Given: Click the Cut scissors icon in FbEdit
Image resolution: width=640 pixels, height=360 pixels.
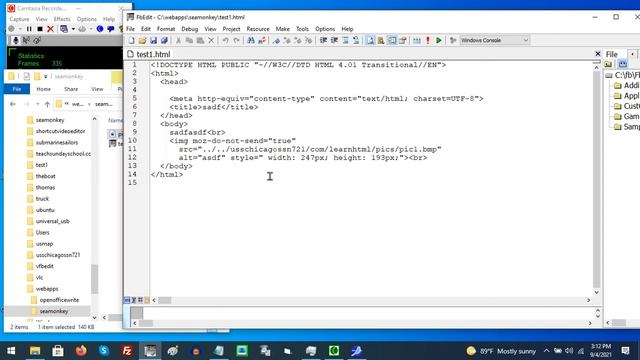Looking at the screenshot, I should (x=178, y=40).
